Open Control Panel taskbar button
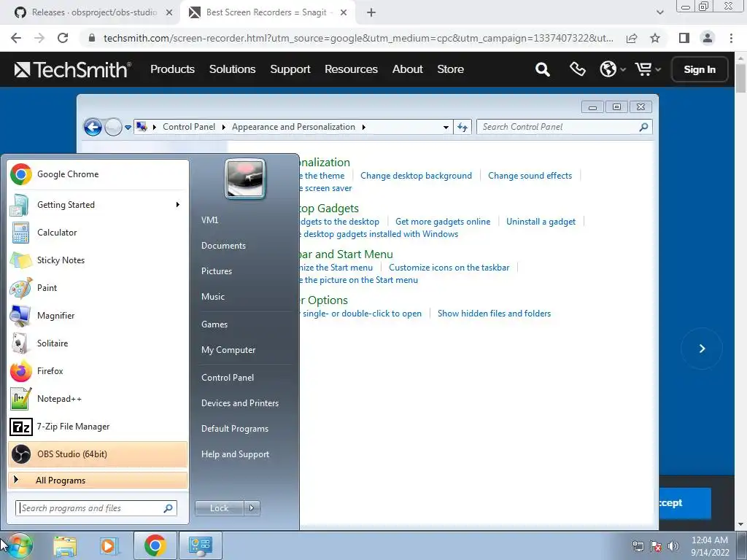This screenshot has width=747, height=560. coord(201,545)
